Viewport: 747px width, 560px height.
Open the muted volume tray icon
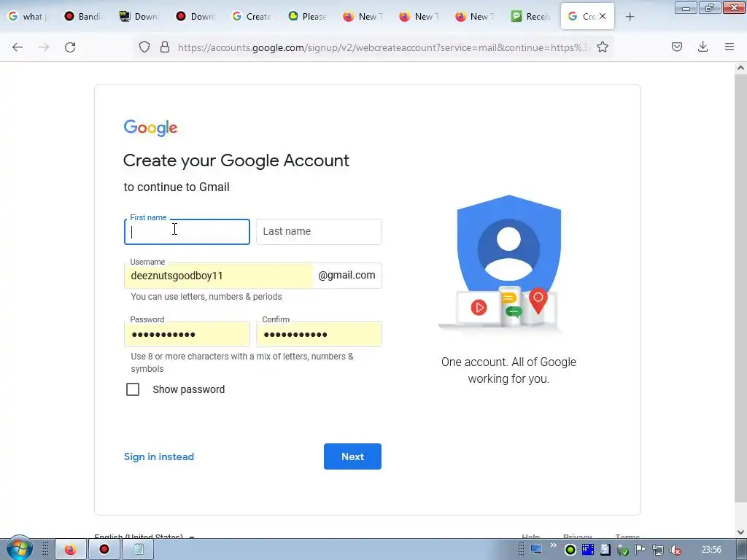coord(676,550)
